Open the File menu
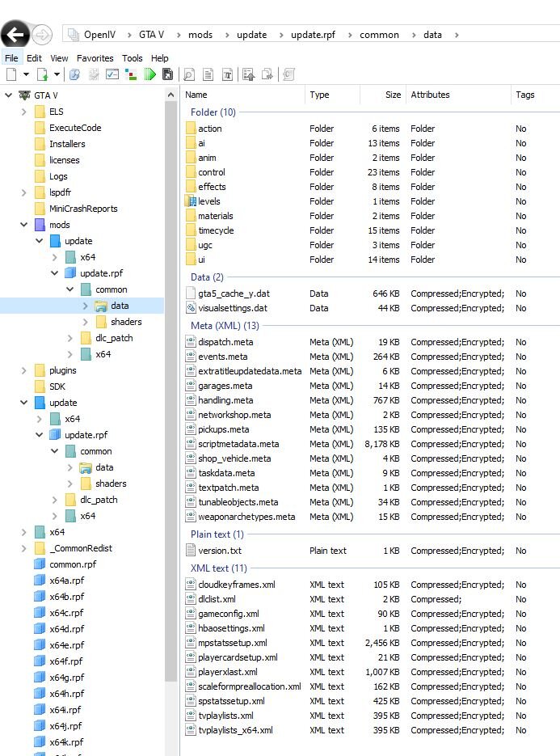 11,58
